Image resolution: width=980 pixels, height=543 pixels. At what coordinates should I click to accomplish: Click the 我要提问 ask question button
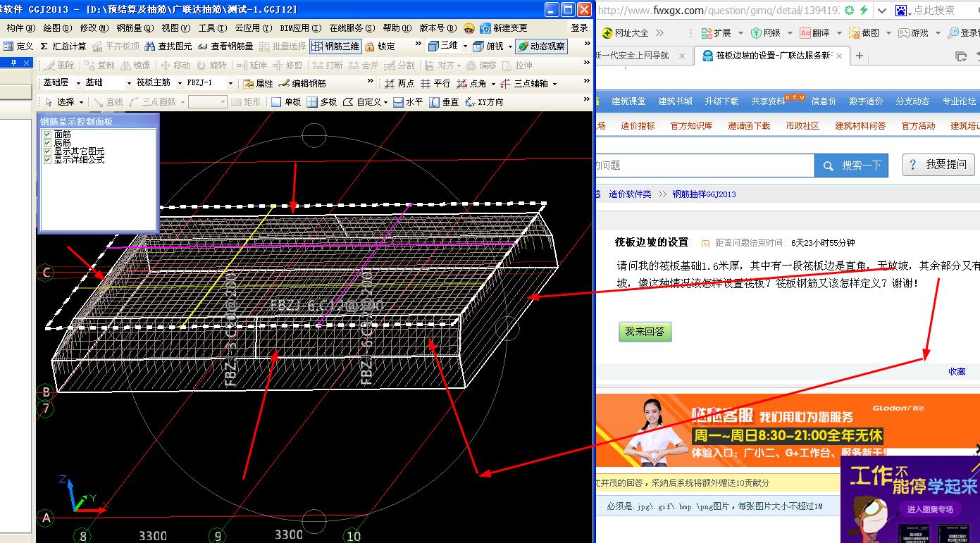click(x=938, y=164)
